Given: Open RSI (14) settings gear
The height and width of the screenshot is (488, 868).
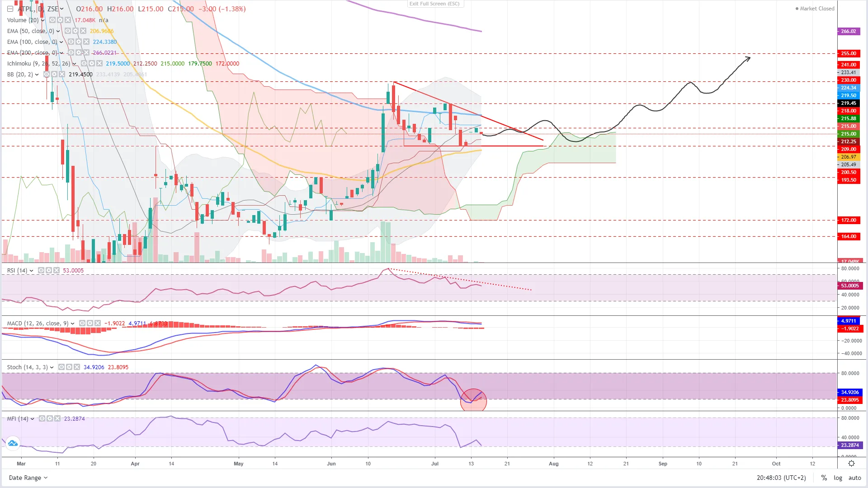Looking at the screenshot, I should (x=49, y=271).
